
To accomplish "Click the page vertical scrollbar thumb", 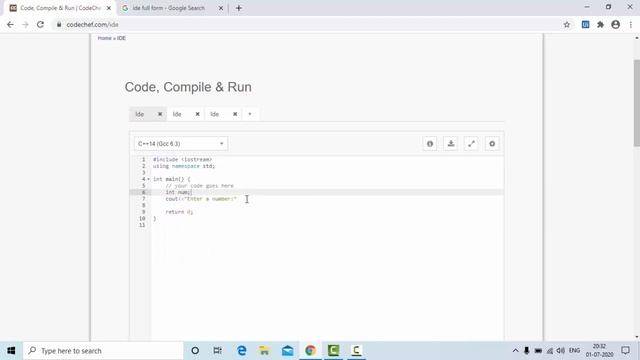I will 637,102.
